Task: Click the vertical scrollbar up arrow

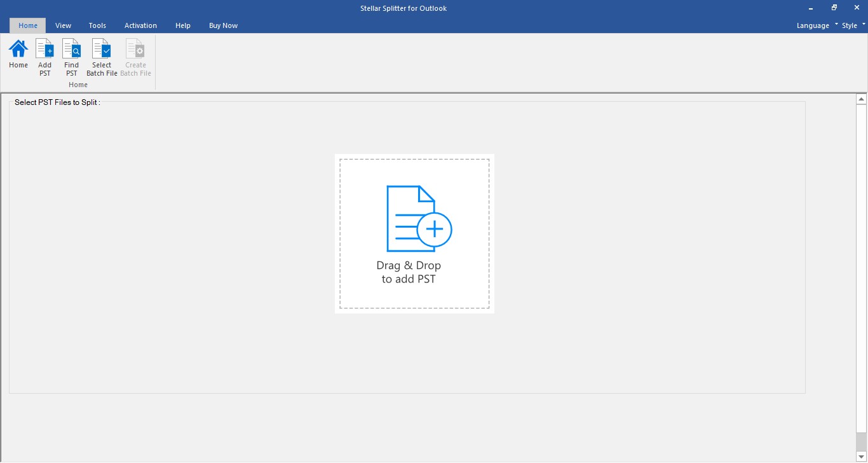Action: (x=862, y=99)
